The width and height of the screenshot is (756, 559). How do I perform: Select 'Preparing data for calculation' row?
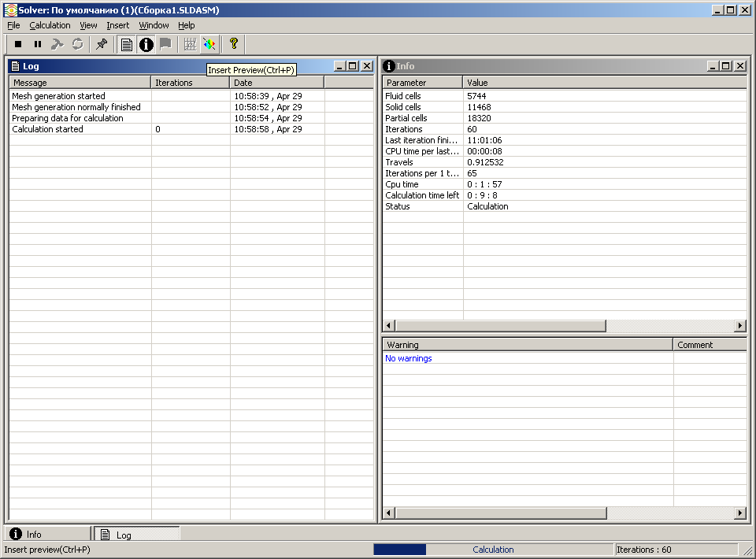coord(191,118)
